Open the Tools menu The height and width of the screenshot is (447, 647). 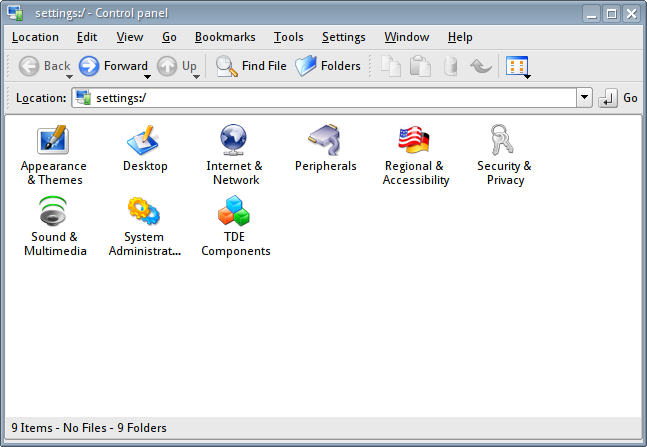click(x=288, y=37)
